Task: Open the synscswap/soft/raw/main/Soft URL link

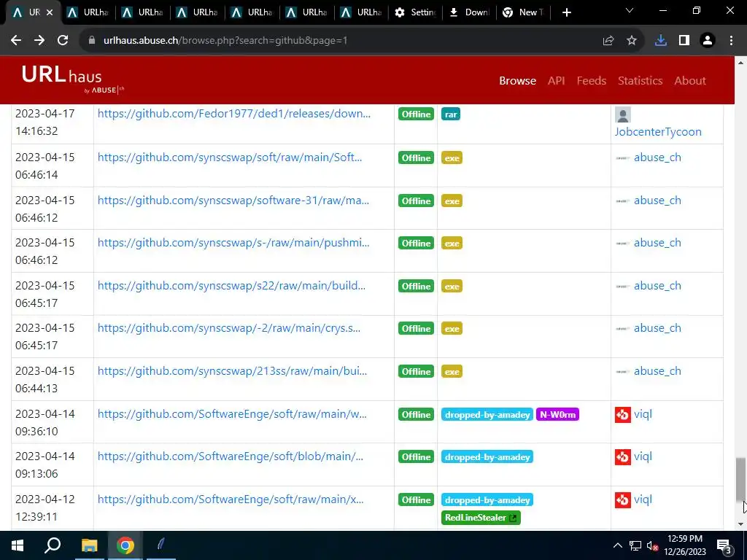Action: point(230,157)
